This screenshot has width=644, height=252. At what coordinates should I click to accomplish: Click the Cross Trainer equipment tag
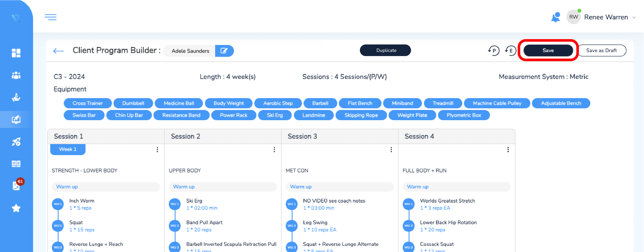point(88,103)
